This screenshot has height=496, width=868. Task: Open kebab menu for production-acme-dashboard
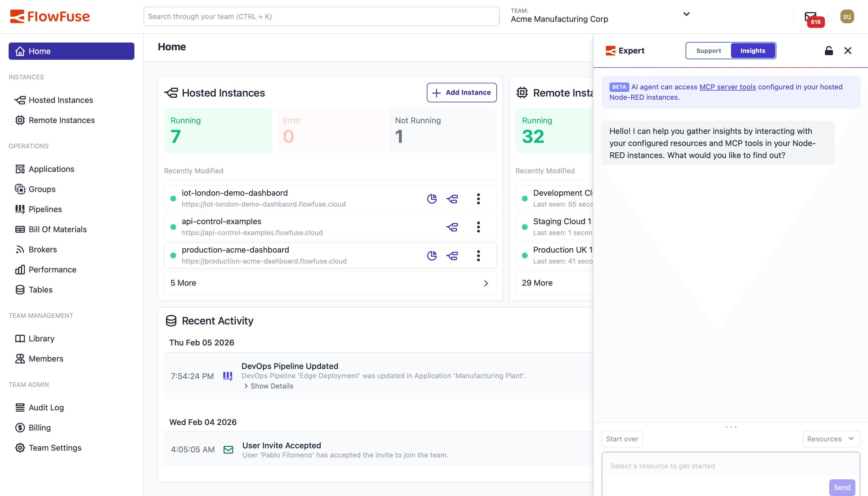point(478,255)
